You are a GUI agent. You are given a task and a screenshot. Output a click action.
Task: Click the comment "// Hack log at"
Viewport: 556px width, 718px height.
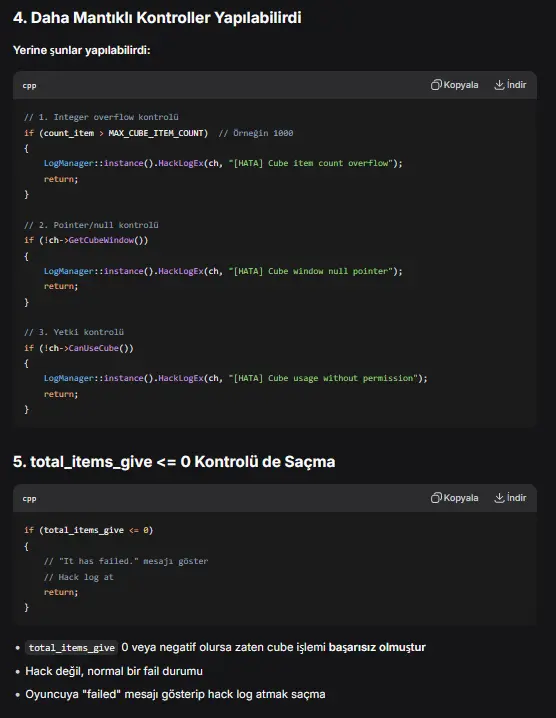click(78, 577)
